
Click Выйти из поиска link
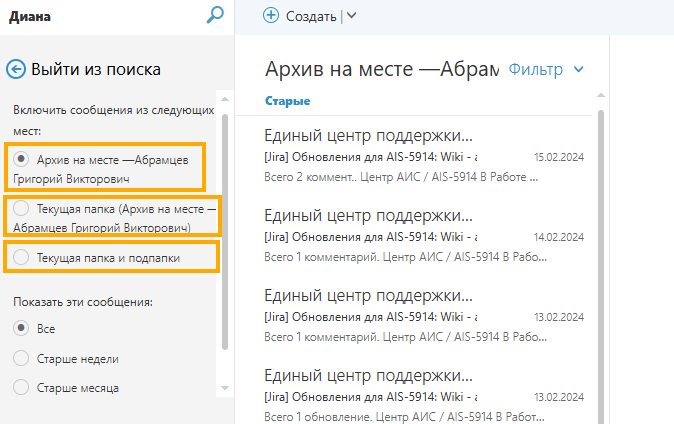[95, 69]
